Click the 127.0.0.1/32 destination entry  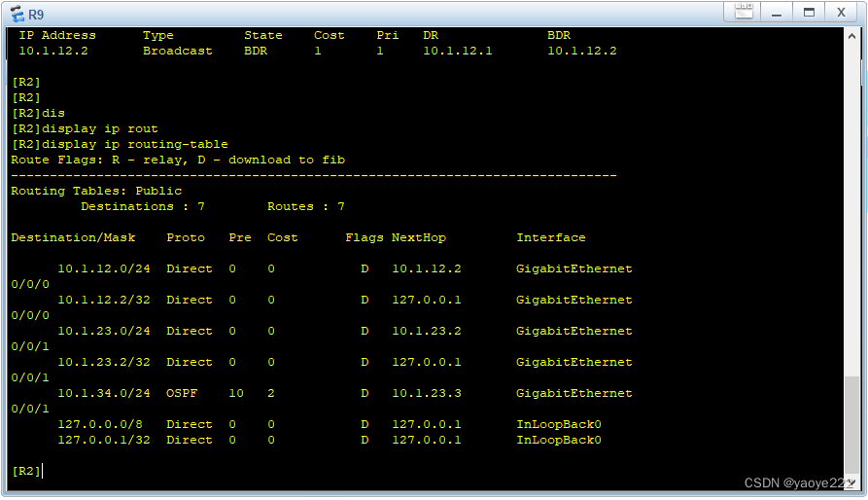click(x=104, y=440)
